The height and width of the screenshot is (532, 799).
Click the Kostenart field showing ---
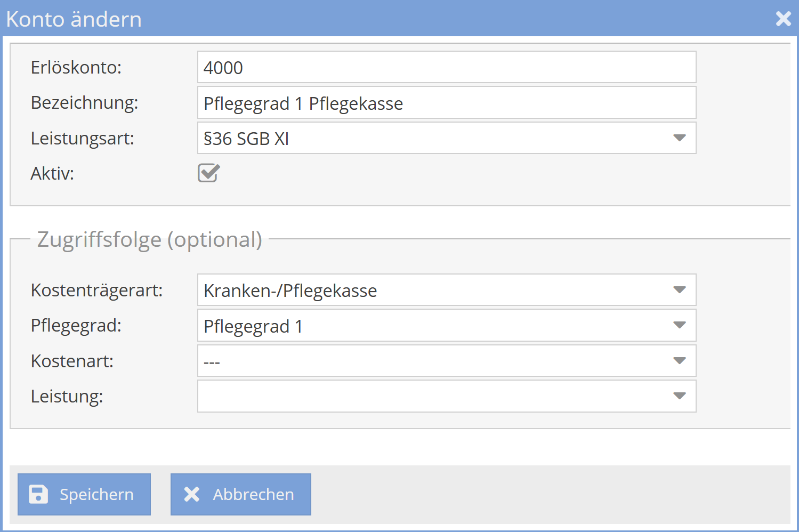[426, 361]
